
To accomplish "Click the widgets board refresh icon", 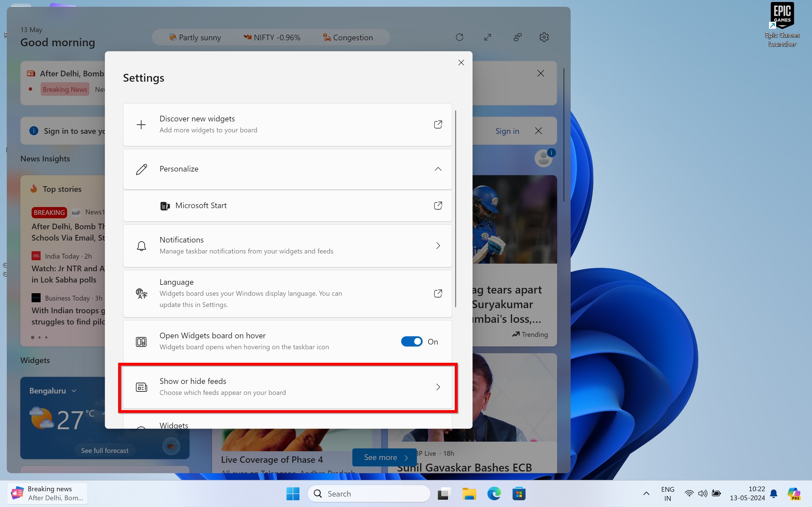I will coord(459,37).
